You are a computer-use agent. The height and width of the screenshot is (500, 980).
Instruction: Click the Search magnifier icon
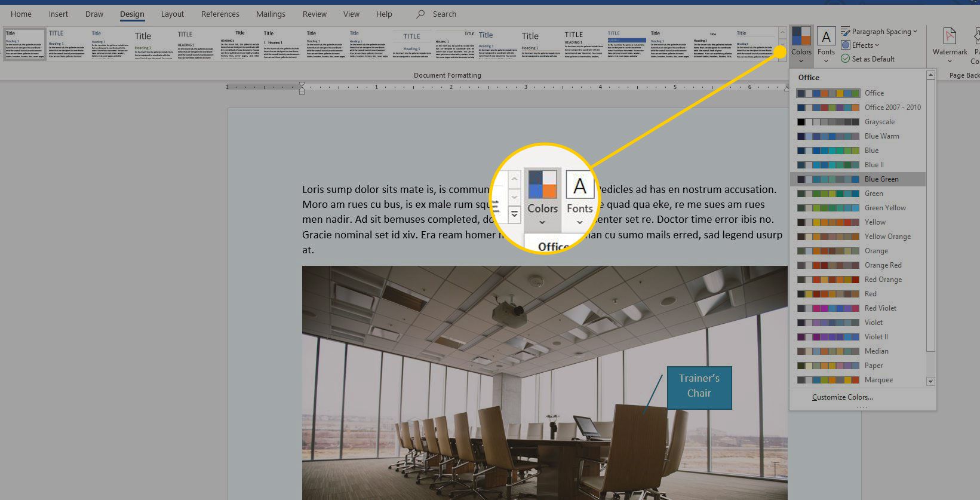(x=420, y=14)
